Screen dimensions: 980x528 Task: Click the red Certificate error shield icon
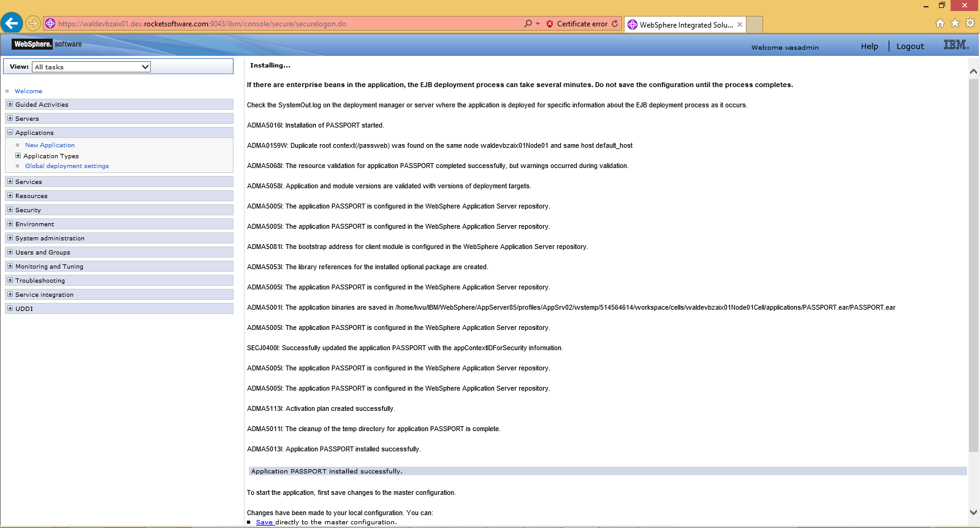550,24
